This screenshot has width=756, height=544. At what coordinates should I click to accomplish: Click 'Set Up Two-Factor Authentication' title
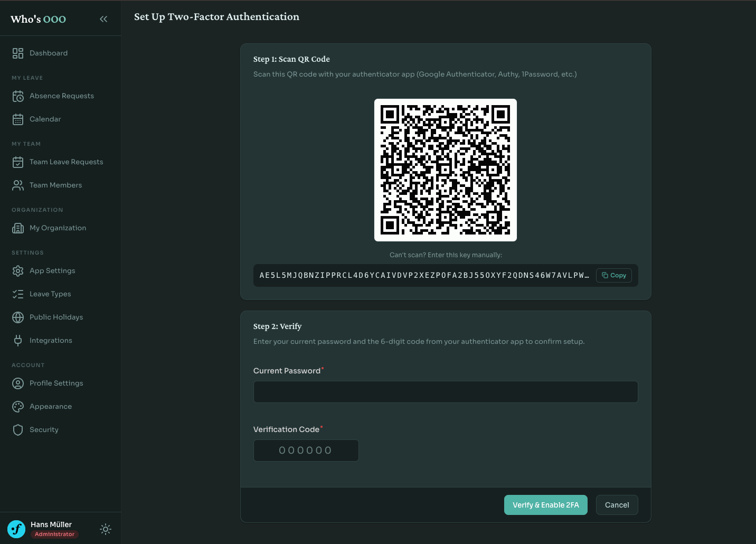click(x=216, y=17)
